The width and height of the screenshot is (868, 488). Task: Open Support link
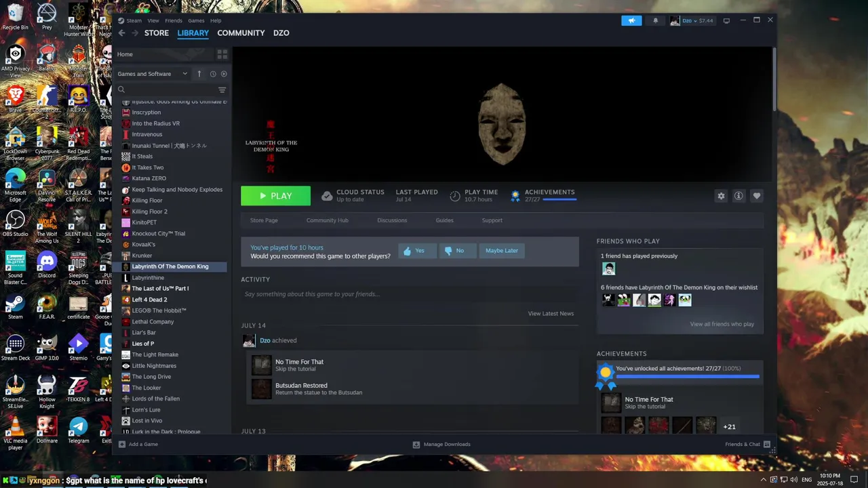tap(492, 220)
